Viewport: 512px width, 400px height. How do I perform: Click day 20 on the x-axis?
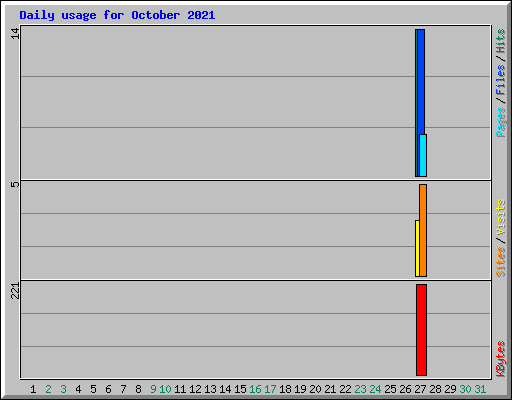coord(315,389)
